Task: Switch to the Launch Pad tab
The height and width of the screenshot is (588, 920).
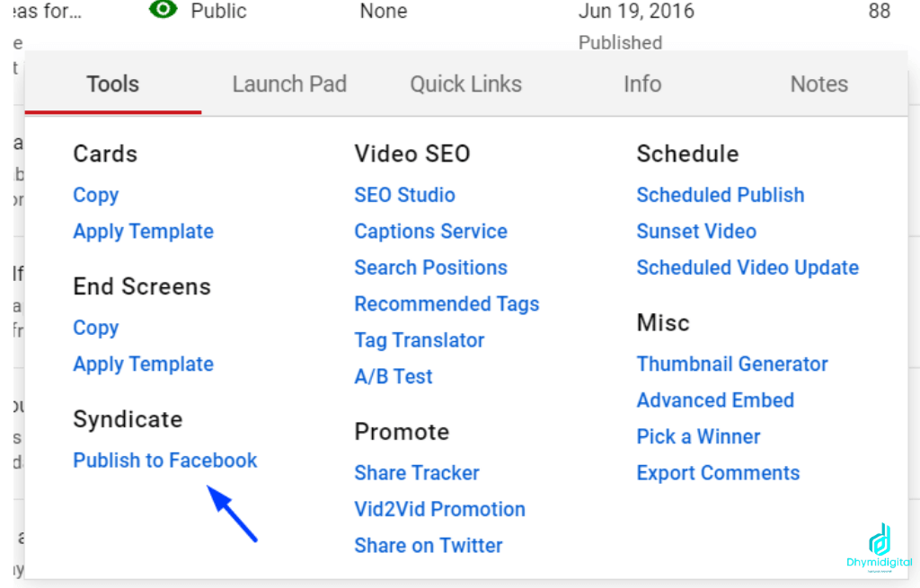Action: [289, 83]
